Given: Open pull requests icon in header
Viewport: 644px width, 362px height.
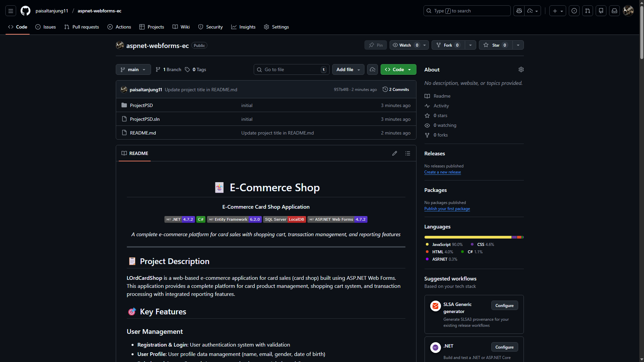Looking at the screenshot, I should click(588, 11).
